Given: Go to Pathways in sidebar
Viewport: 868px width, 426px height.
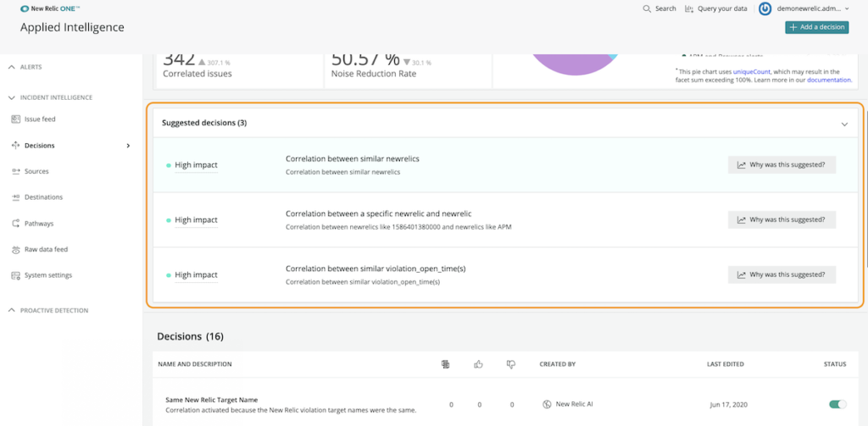Looking at the screenshot, I should pyautogui.click(x=32, y=224).
